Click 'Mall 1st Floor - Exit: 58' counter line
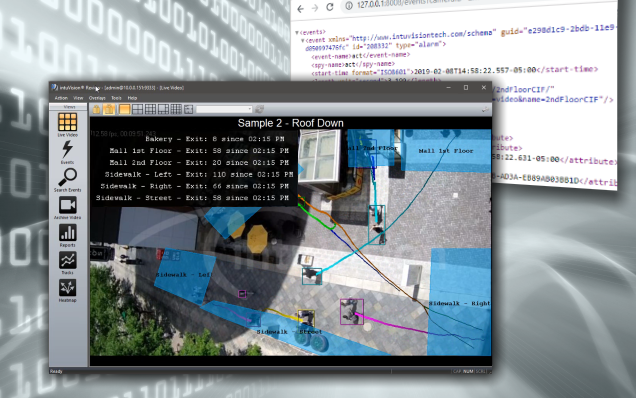The height and width of the screenshot is (398, 636). [199, 151]
